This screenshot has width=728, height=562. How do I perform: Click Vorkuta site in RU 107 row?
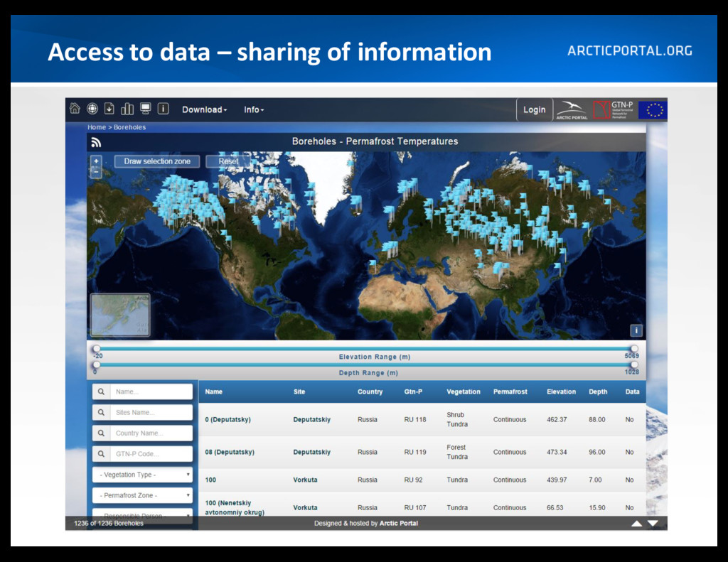click(x=305, y=508)
